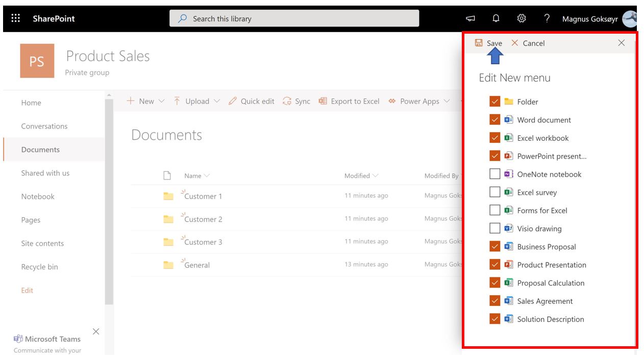This screenshot has height=360, width=644.
Task: Open the Upload dropdown
Action: (x=197, y=101)
